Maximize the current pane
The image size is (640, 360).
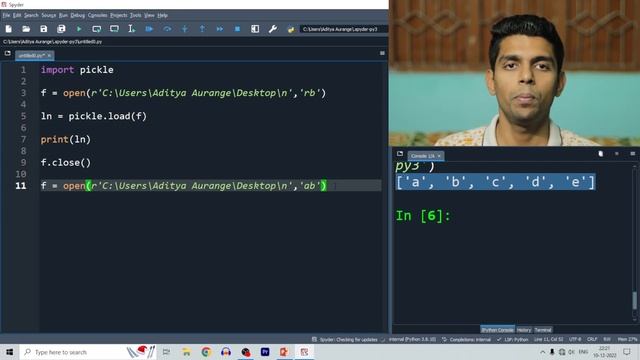[255, 29]
